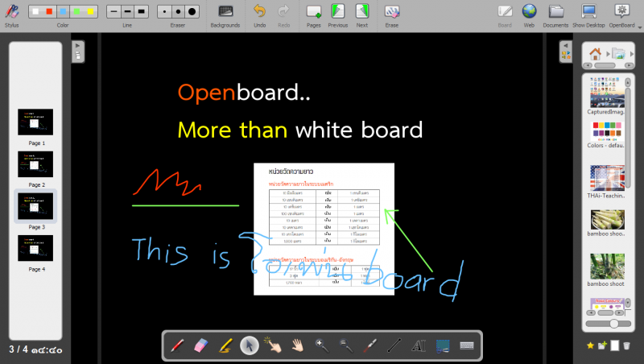Open the pictures folder breadcrumb
This screenshot has width=644, height=364.
click(618, 53)
